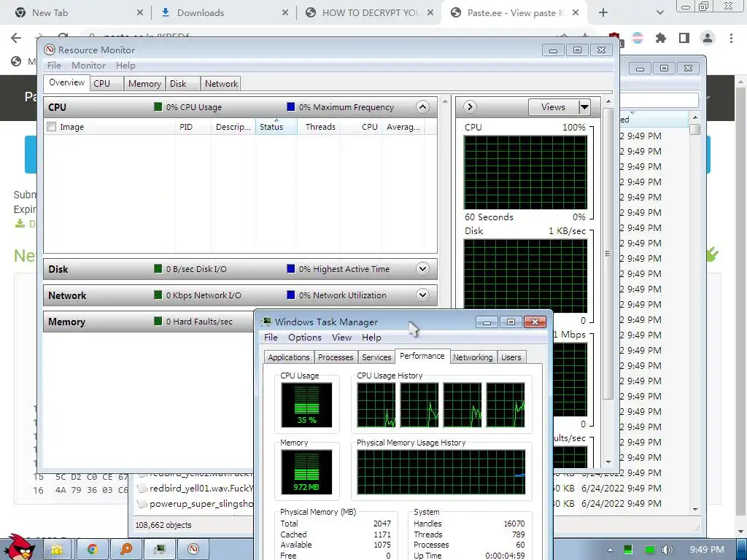Image resolution: width=747 pixels, height=560 pixels.
Task: Switch to Resource Monitor Memory tab
Action: (x=144, y=84)
